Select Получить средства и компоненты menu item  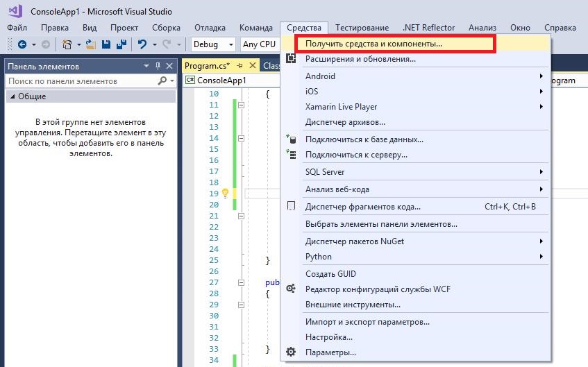(416, 44)
